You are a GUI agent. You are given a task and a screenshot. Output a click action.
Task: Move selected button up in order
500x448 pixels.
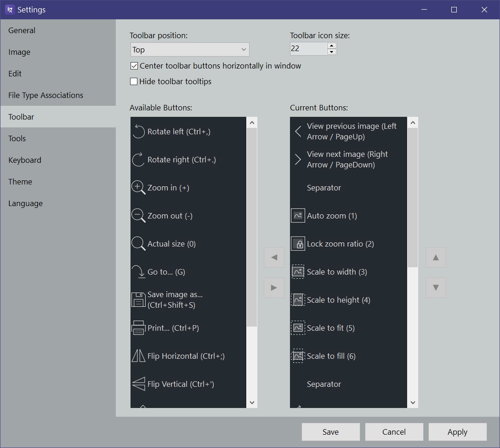(x=436, y=257)
